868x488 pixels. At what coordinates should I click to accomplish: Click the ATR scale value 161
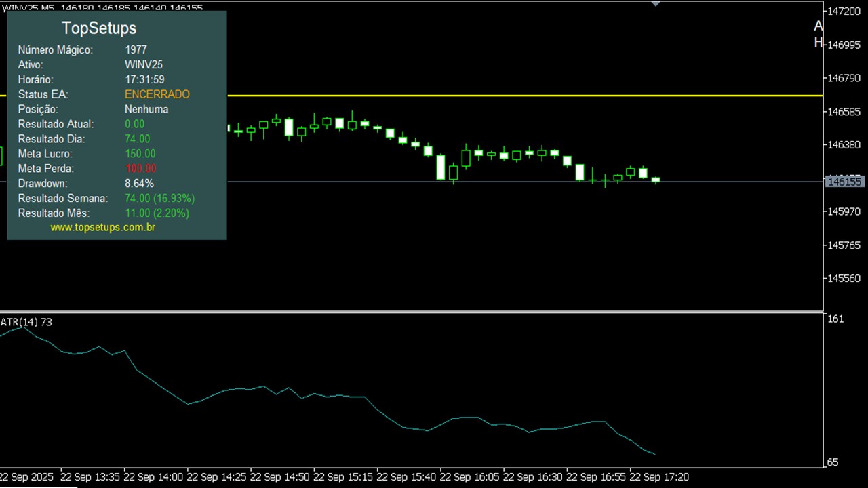(x=836, y=319)
